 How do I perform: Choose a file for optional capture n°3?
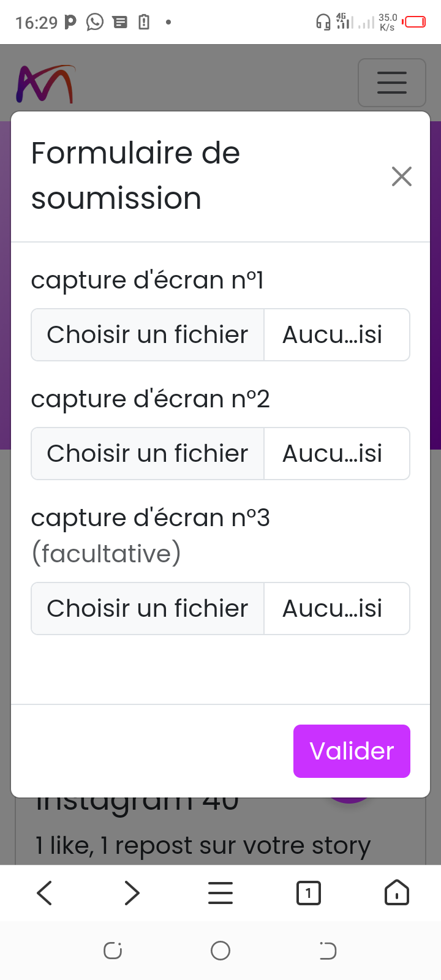[x=148, y=609]
